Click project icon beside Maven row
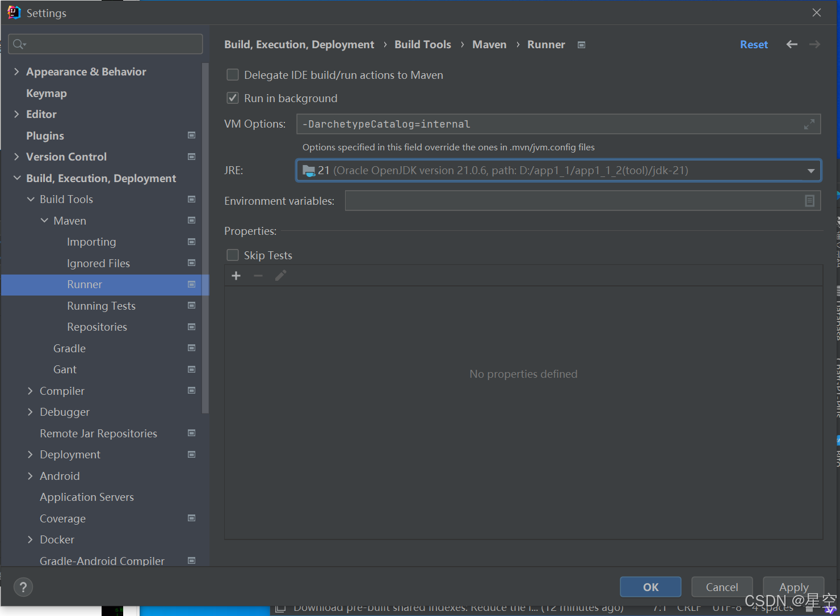840x616 pixels. click(x=191, y=221)
